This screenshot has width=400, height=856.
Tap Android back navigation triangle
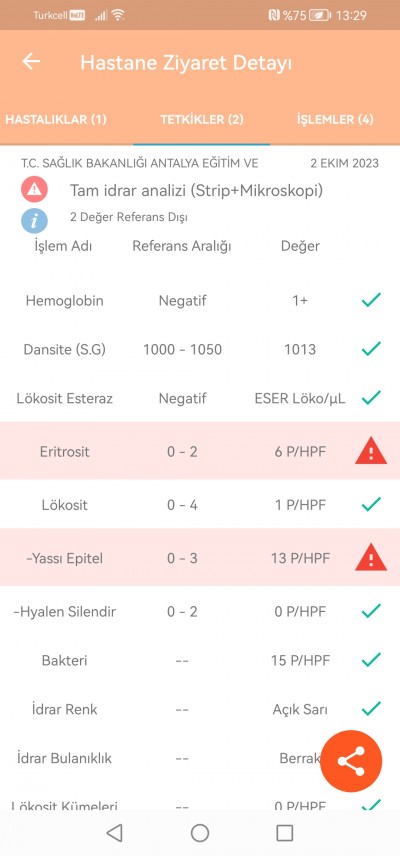click(x=115, y=833)
